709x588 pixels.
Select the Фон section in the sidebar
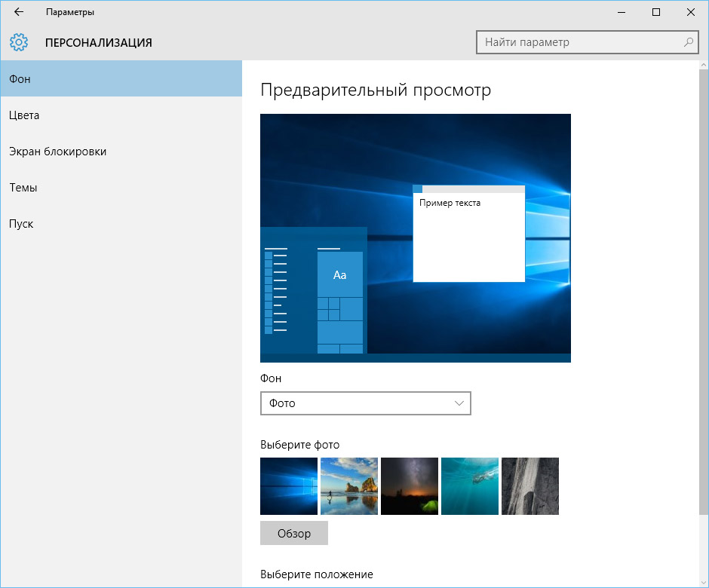tap(121, 78)
